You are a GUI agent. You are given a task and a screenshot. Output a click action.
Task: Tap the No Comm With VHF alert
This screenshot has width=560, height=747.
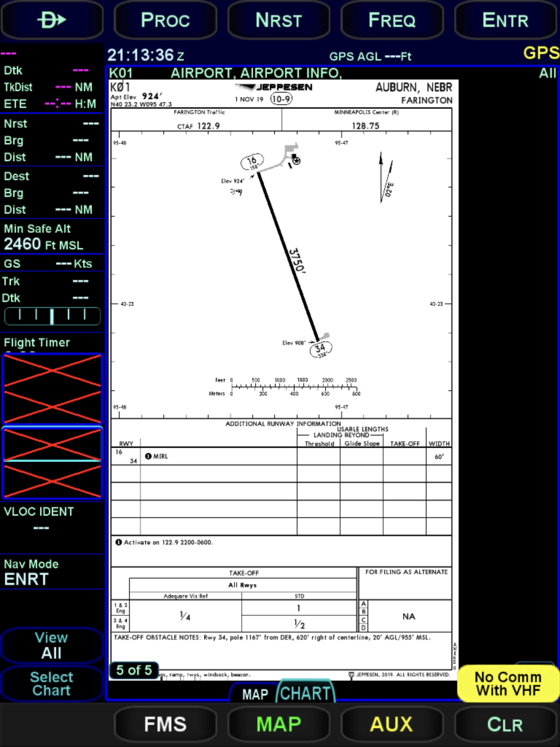click(x=508, y=684)
